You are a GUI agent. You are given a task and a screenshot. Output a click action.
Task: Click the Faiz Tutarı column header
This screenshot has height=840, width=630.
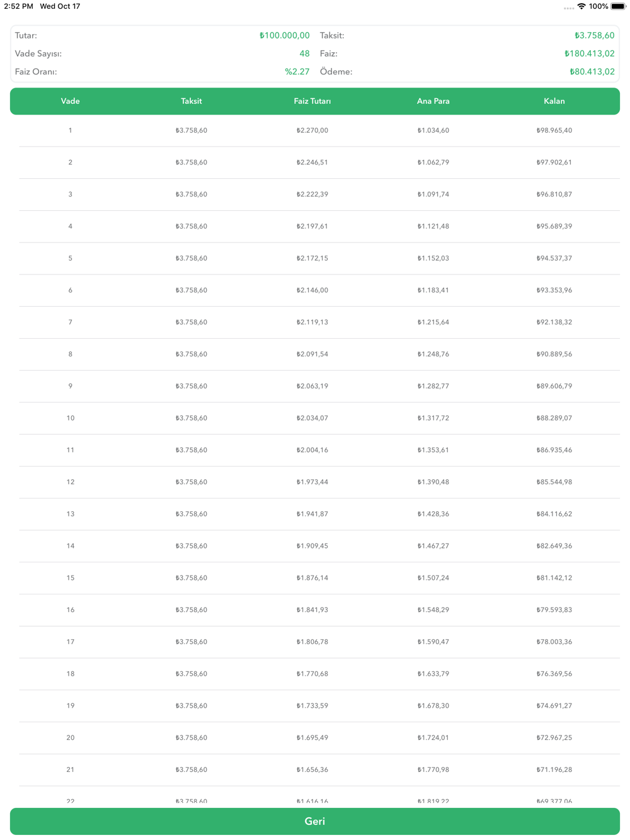click(312, 101)
